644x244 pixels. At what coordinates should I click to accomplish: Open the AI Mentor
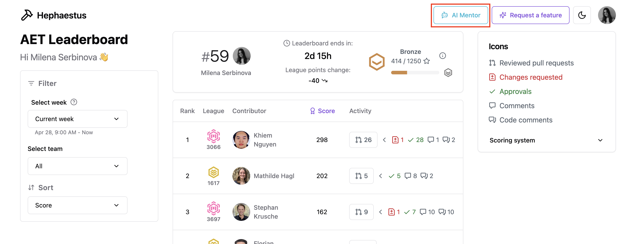[x=460, y=15]
